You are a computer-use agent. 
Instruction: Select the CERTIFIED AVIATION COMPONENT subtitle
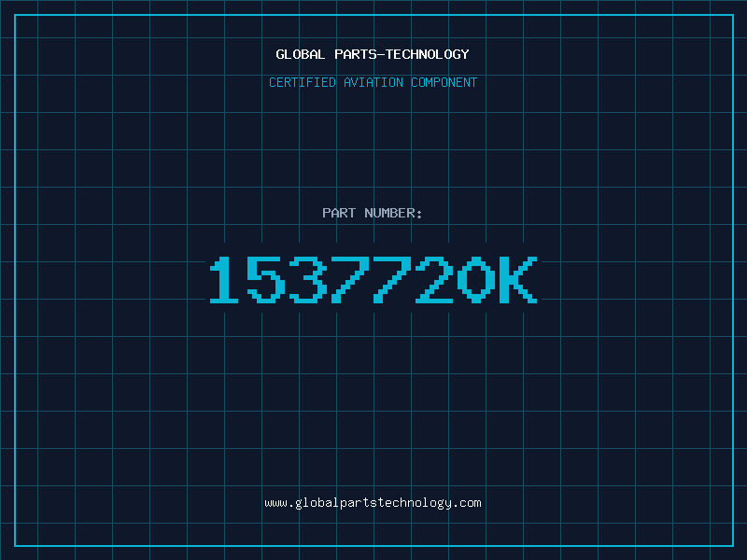373,82
